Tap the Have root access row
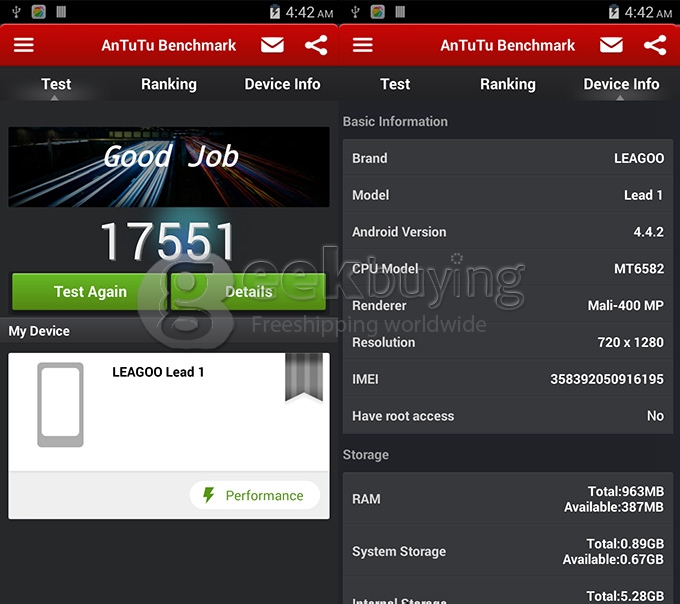 click(x=508, y=416)
